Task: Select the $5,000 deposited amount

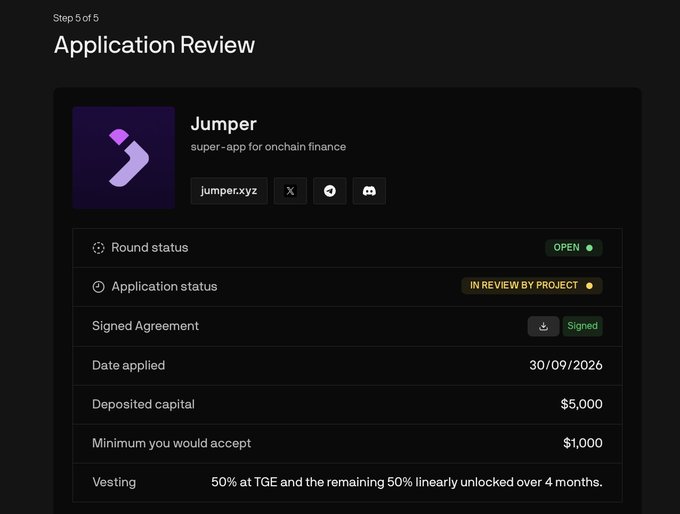Action: click(x=581, y=404)
